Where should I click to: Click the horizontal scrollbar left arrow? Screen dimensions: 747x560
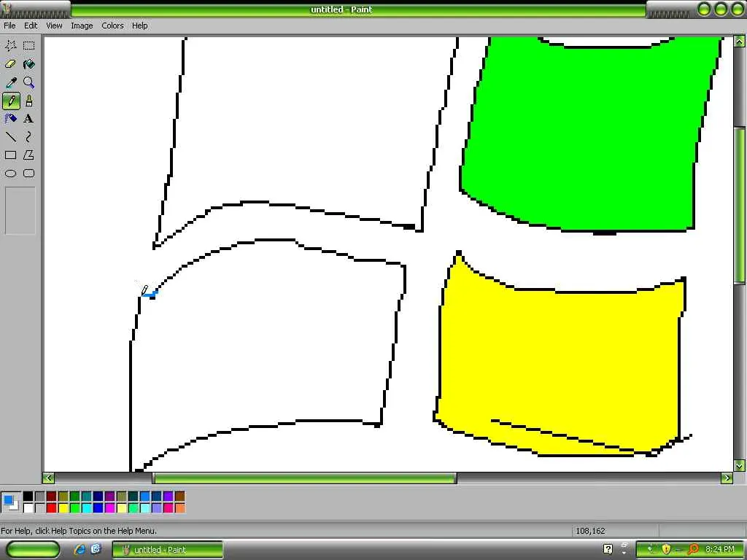pos(49,478)
